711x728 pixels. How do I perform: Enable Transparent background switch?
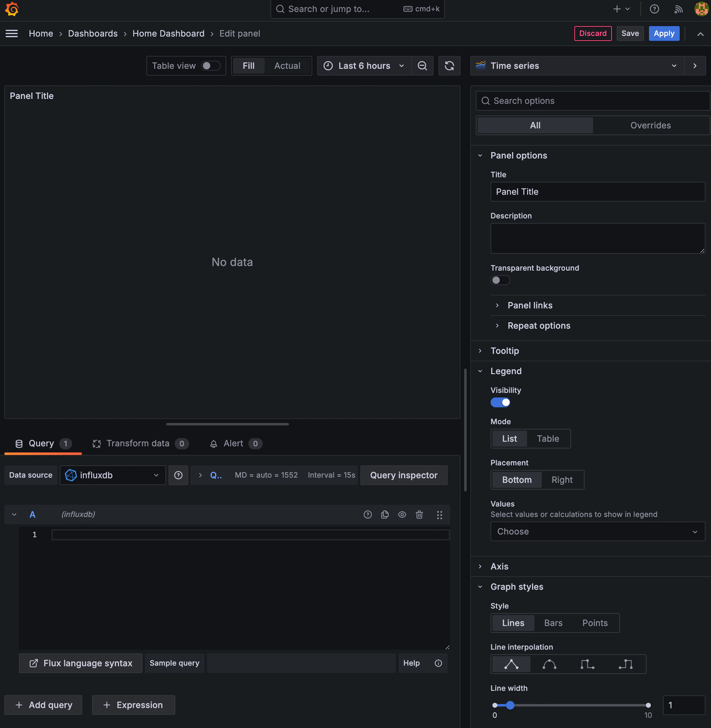(500, 280)
